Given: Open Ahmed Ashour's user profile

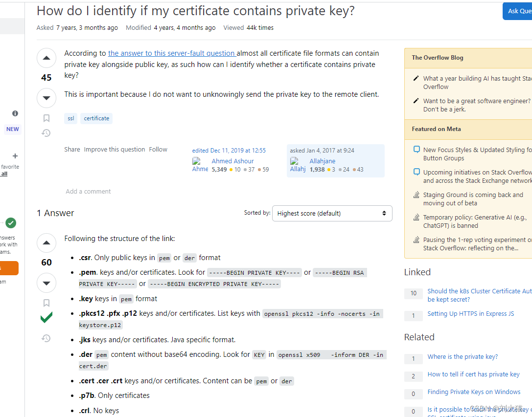Looking at the screenshot, I should tap(232, 161).
